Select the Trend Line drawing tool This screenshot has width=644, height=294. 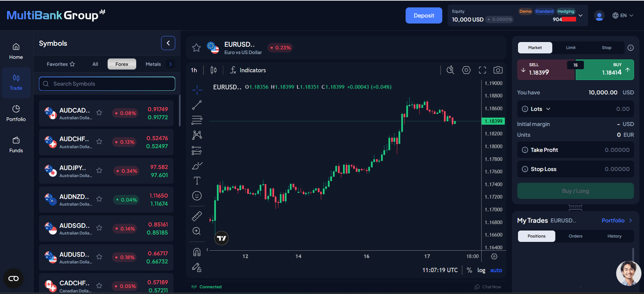(x=197, y=104)
